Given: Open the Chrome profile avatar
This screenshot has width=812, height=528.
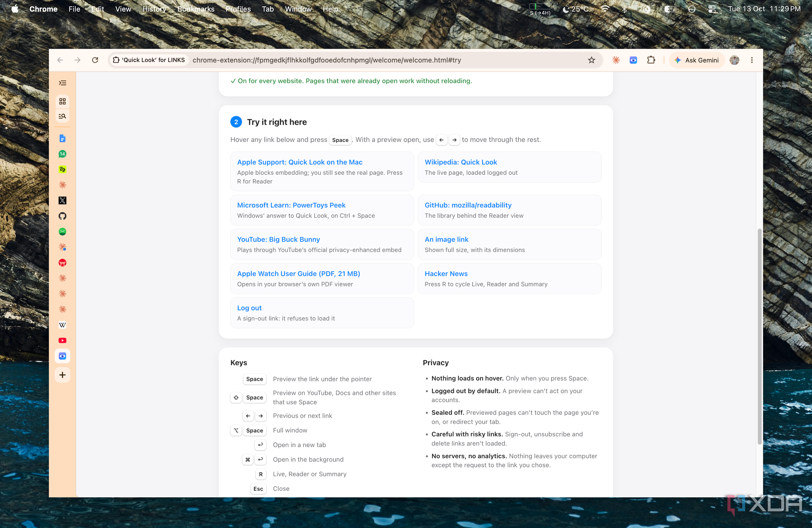Looking at the screenshot, I should coord(734,60).
